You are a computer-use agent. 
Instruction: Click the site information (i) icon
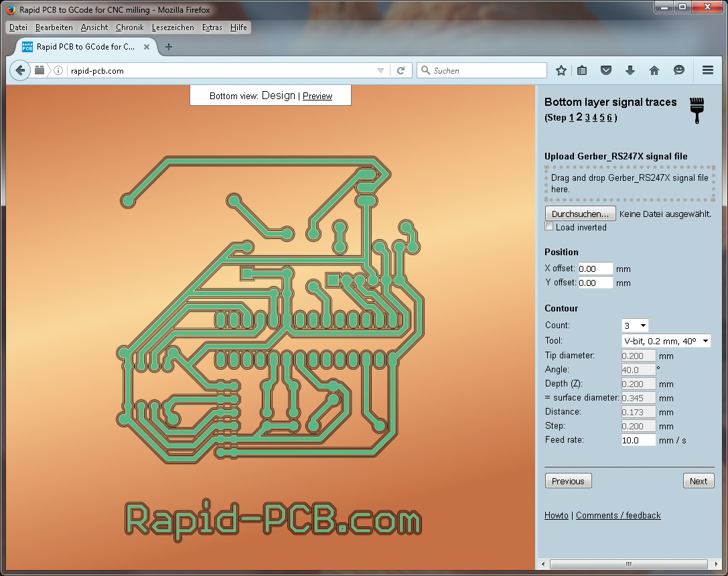coord(58,70)
